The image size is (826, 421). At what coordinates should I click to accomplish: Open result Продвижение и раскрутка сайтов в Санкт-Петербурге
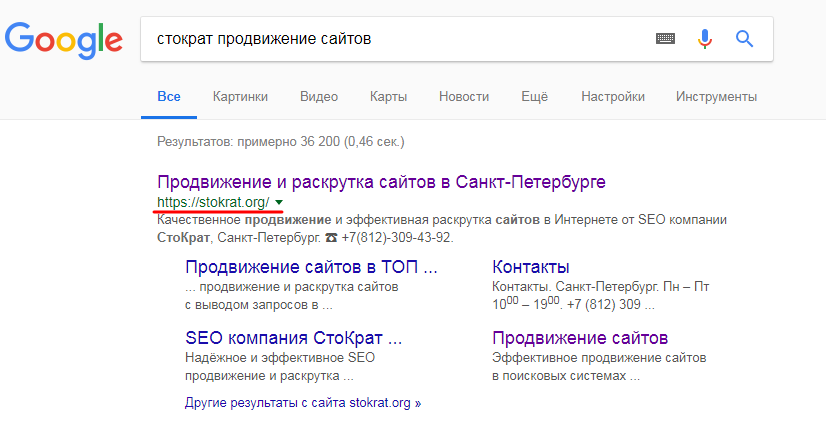381,182
